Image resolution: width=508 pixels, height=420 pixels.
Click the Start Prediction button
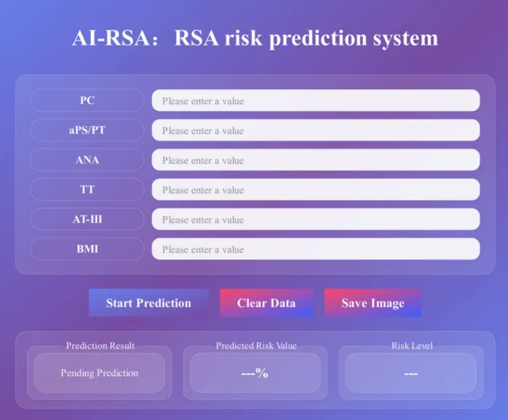tap(148, 303)
